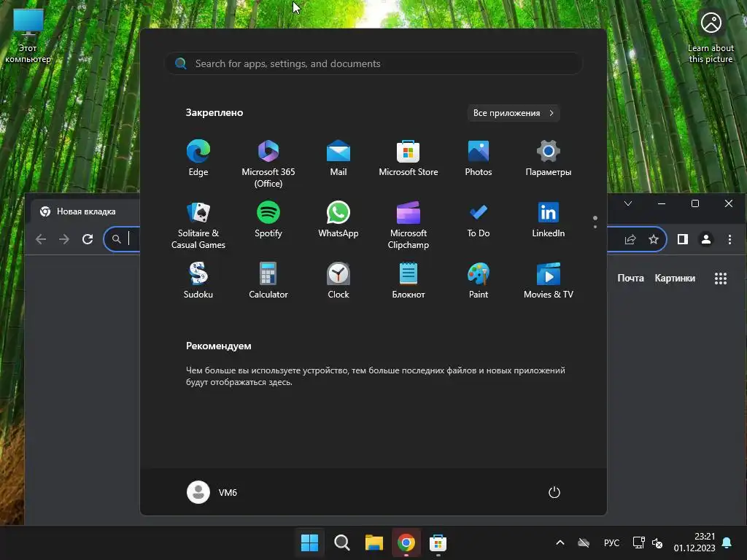Open Картинки link in Chrome
Viewport: 747px width, 560px height.
[675, 278]
